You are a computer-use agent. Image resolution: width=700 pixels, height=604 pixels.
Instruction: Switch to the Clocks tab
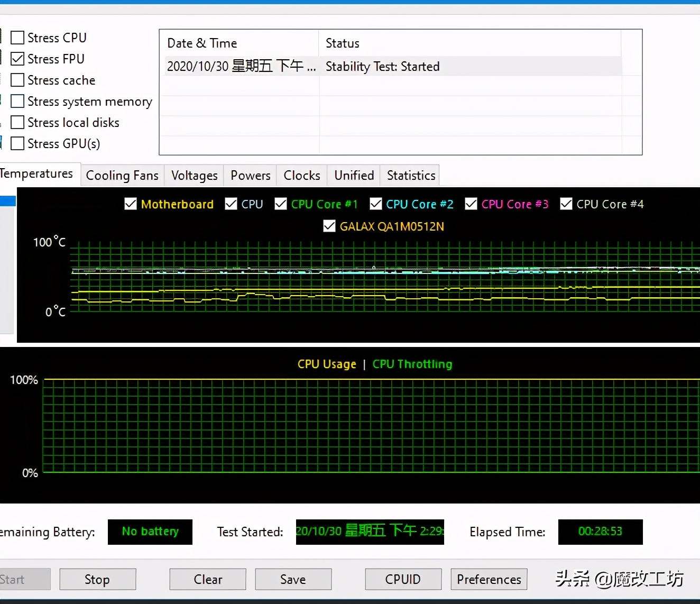[x=301, y=176]
